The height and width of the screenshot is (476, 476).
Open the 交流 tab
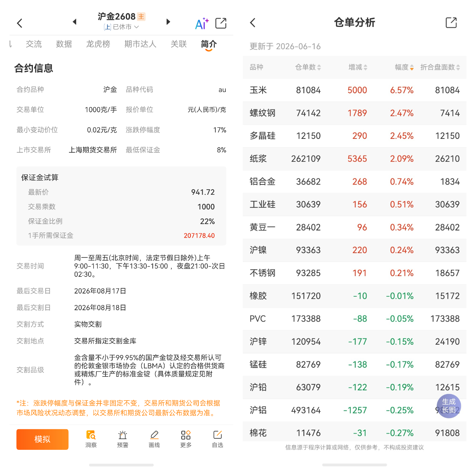pos(34,44)
